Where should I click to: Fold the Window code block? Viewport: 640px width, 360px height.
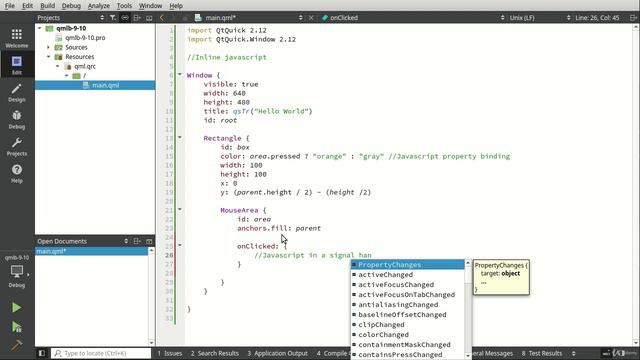180,74
